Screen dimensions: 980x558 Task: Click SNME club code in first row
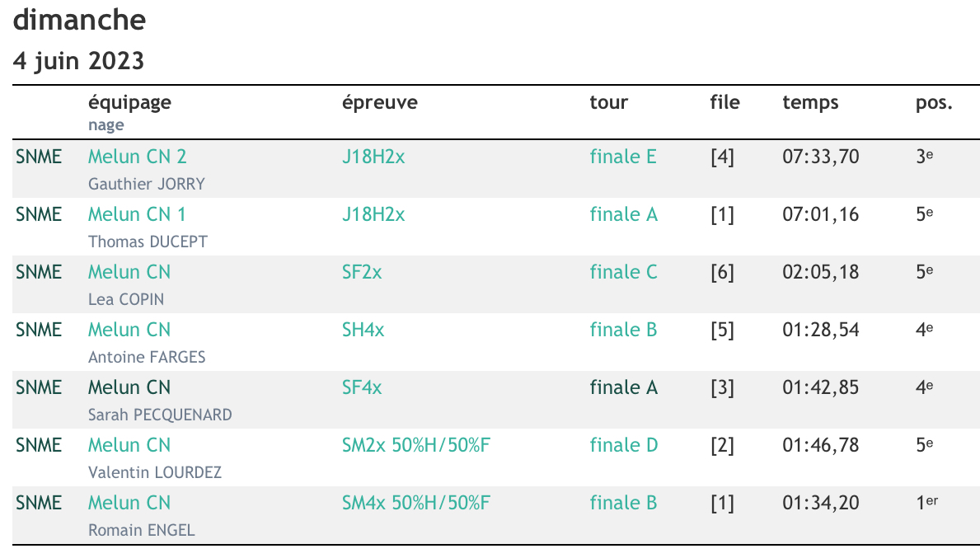pyautogui.click(x=39, y=157)
